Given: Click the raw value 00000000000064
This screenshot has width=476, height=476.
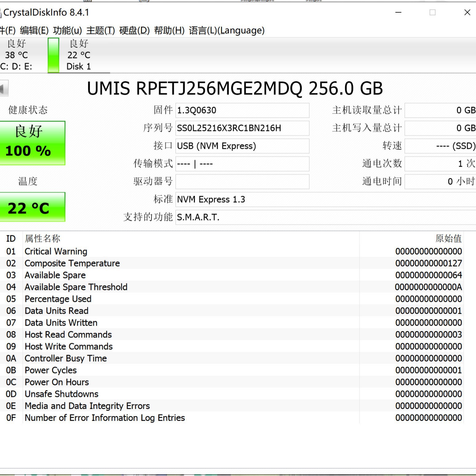Looking at the screenshot, I should pyautogui.click(x=429, y=275).
